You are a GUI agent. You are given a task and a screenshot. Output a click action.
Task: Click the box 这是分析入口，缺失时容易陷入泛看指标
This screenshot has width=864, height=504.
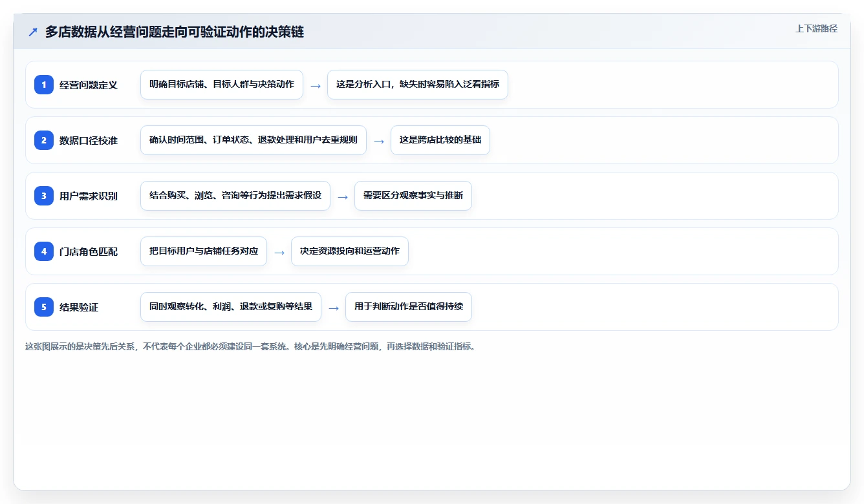click(x=418, y=85)
